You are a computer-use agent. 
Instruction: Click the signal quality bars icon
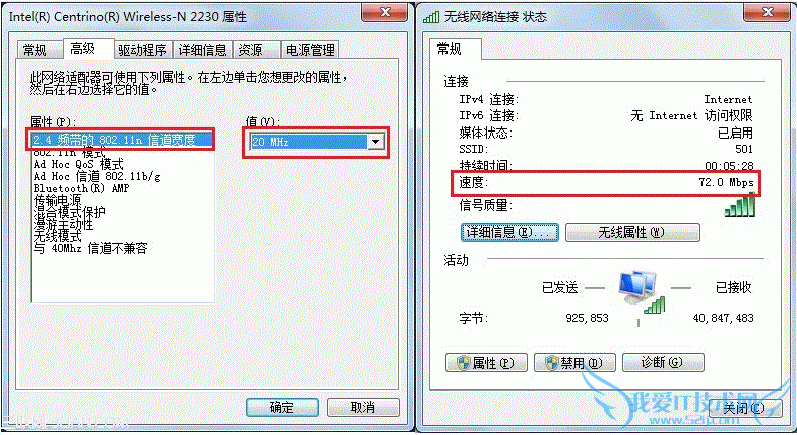pyautogui.click(x=740, y=206)
